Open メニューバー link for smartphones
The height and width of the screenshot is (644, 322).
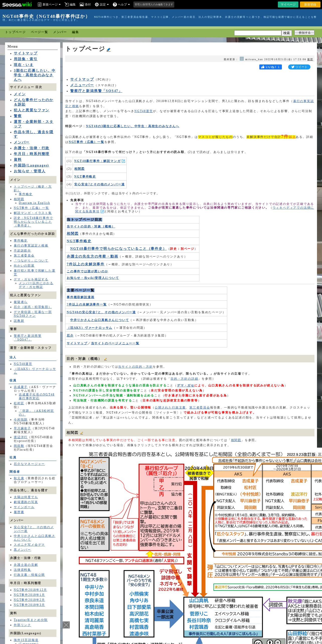(82, 85)
